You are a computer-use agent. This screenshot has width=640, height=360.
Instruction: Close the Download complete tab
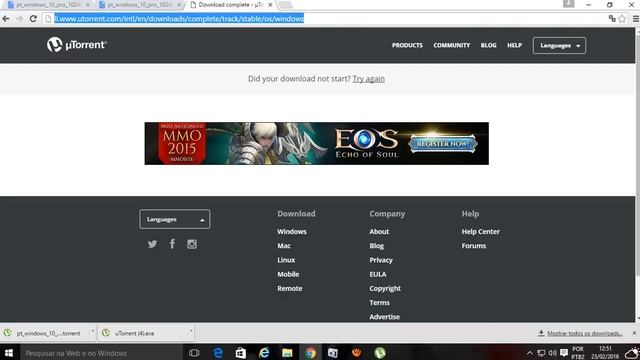[270, 5]
